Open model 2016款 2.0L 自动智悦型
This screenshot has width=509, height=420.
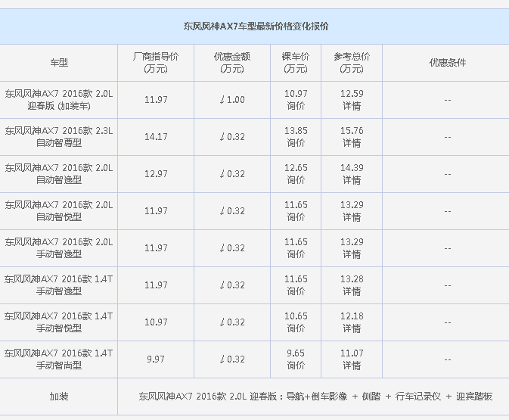[x=58, y=211]
